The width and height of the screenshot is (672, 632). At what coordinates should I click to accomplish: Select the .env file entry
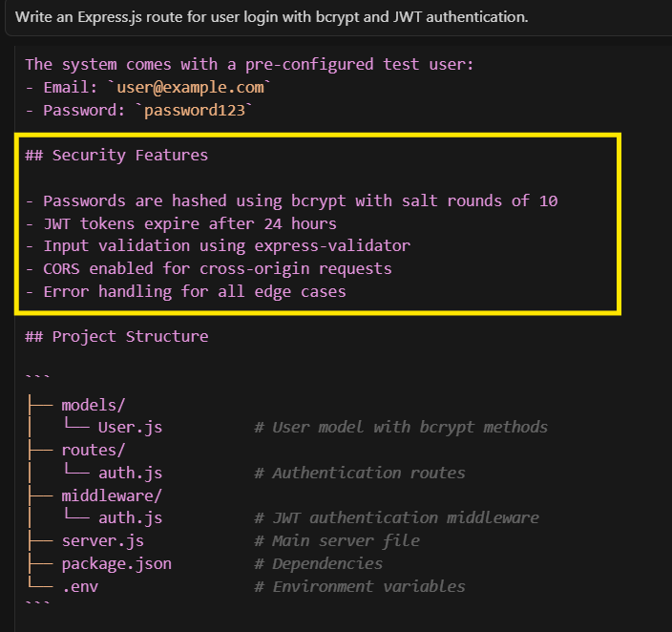tap(79, 586)
